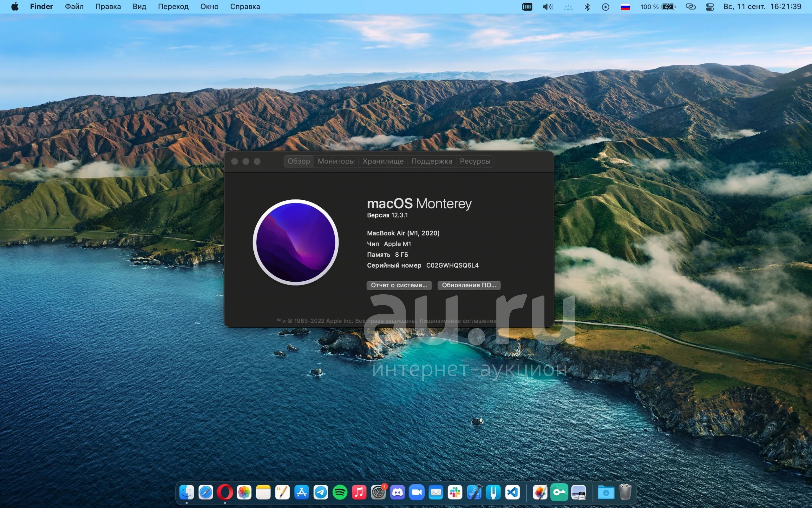The image size is (812, 508).
Task: Click the serial number C02GWHQSQ6L4
Action: tap(452, 265)
